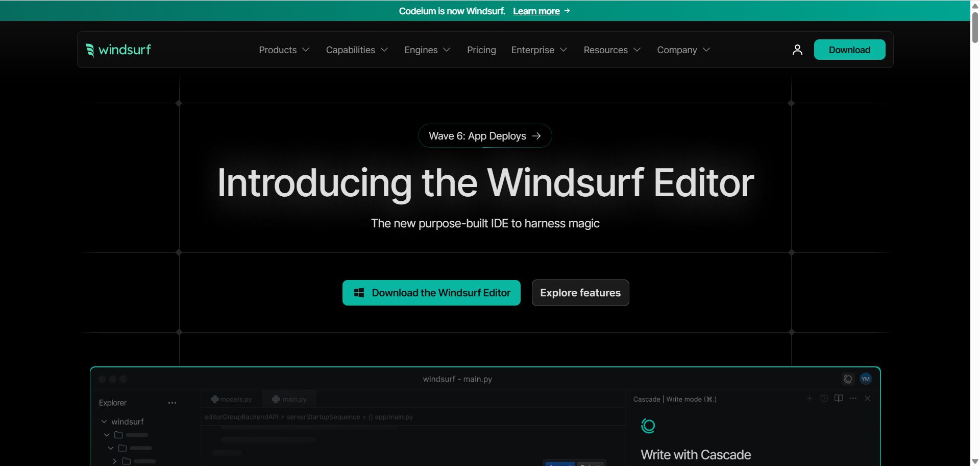The width and height of the screenshot is (980, 466).
Task: Open the history icon in the Cascade panel
Action: pyautogui.click(x=824, y=399)
